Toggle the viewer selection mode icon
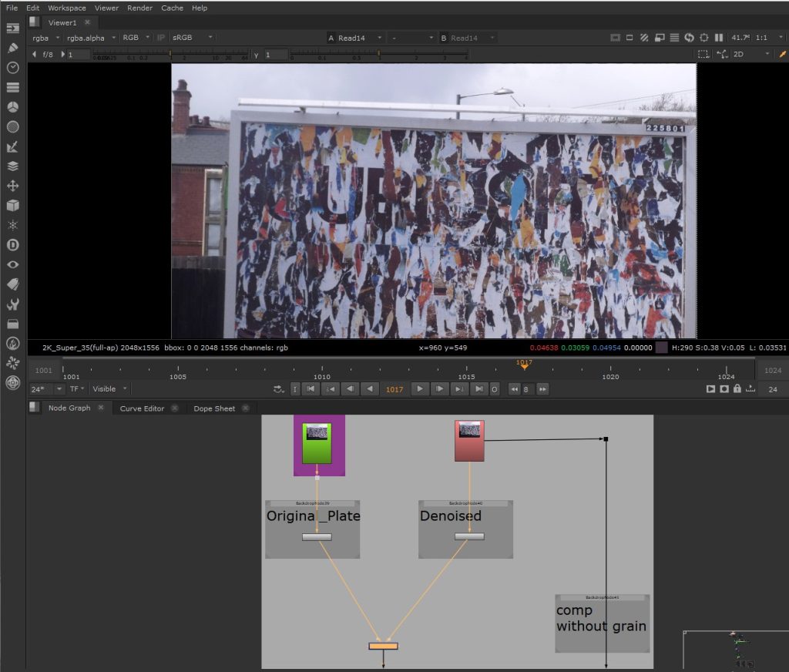Viewport: 789px width, 672px height. click(703, 55)
